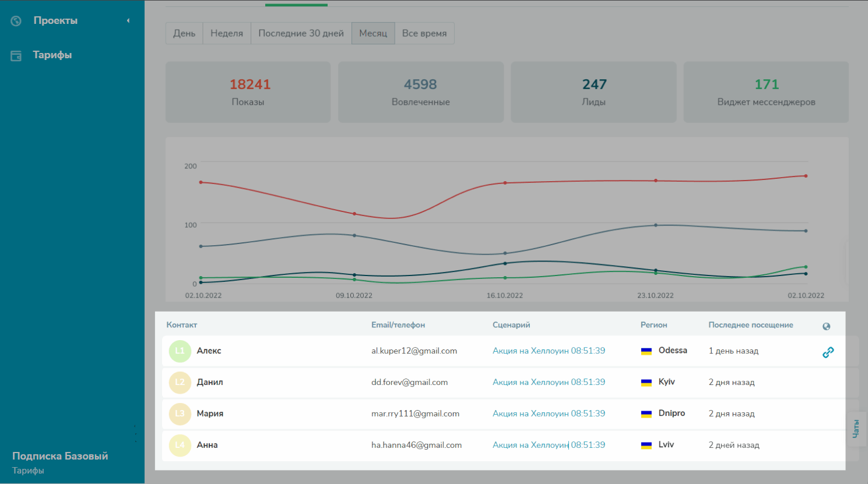This screenshot has height=484, width=868.
Task: Open Алекс's Акция на Хеллоуин scenario link
Action: (549, 351)
